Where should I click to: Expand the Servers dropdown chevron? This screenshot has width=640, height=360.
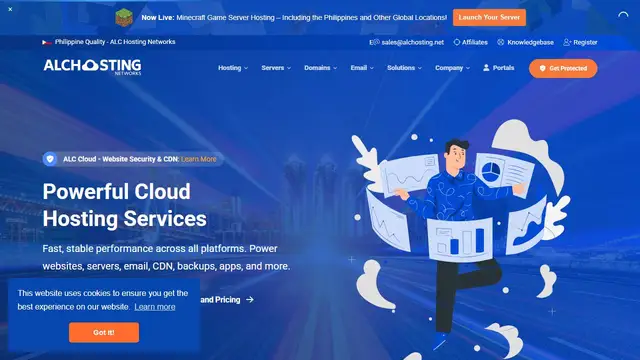[289, 68]
